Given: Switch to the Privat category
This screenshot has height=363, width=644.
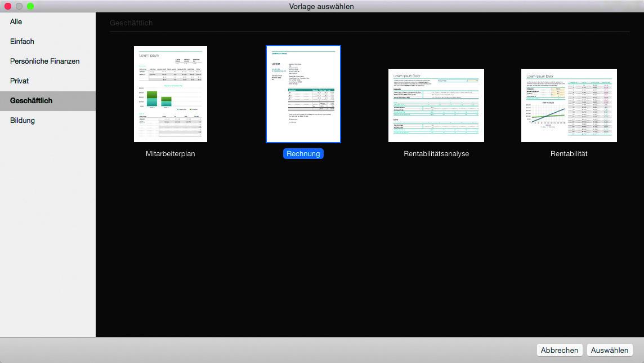Looking at the screenshot, I should pyautogui.click(x=48, y=81).
